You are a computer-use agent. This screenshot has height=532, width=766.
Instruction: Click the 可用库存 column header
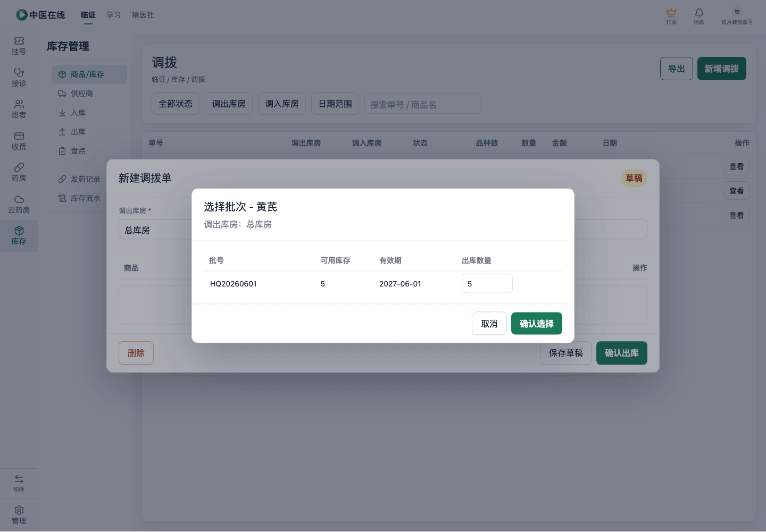(335, 260)
